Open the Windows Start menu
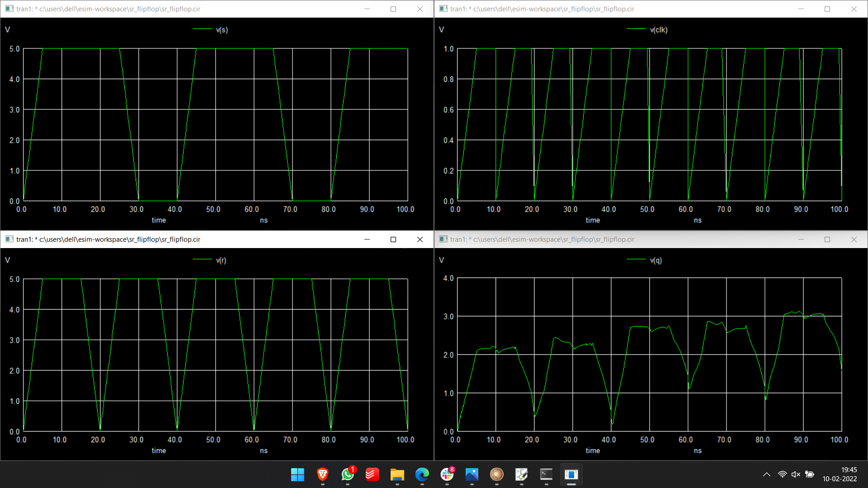Viewport: 868px width, 488px height. click(x=297, y=475)
